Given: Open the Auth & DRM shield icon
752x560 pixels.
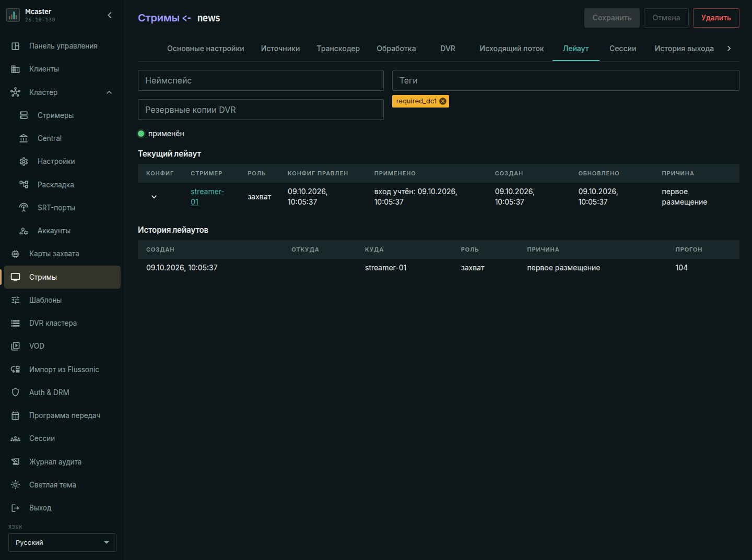Looking at the screenshot, I should click(x=16, y=392).
